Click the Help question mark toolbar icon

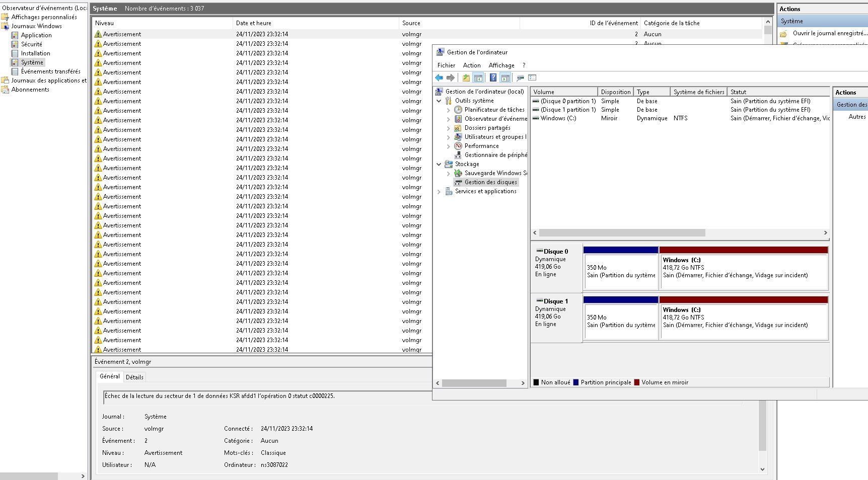click(x=493, y=78)
